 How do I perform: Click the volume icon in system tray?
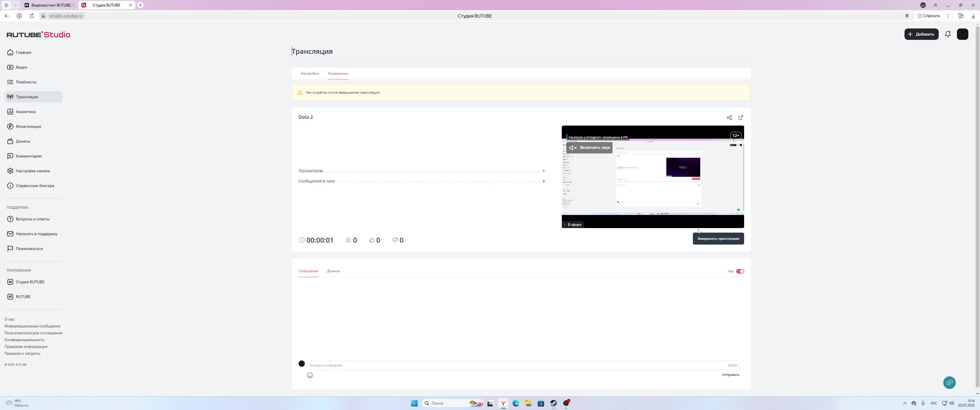pos(952,403)
